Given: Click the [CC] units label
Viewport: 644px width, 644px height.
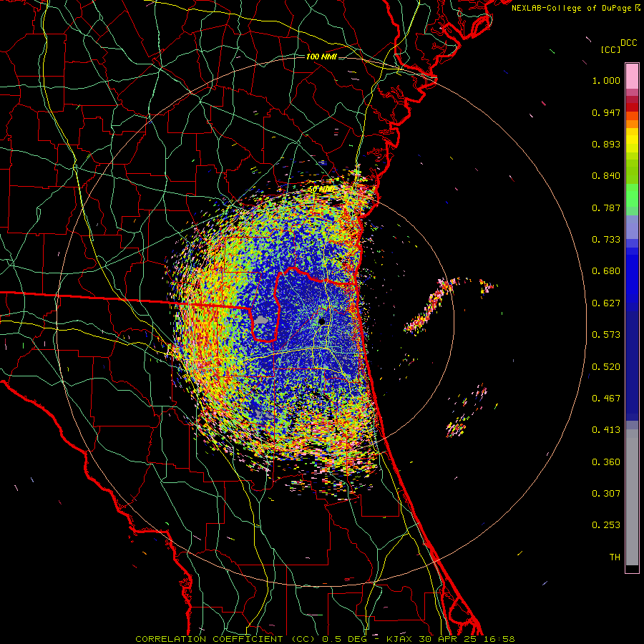Looking at the screenshot, I should point(610,49).
